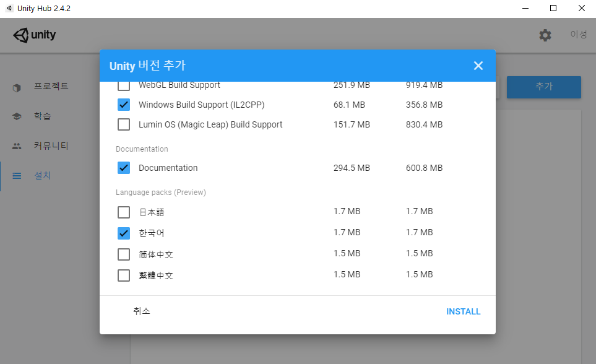Viewport: 596px width, 364px height.
Task: Close the Unity Hub window
Action: point(582,8)
